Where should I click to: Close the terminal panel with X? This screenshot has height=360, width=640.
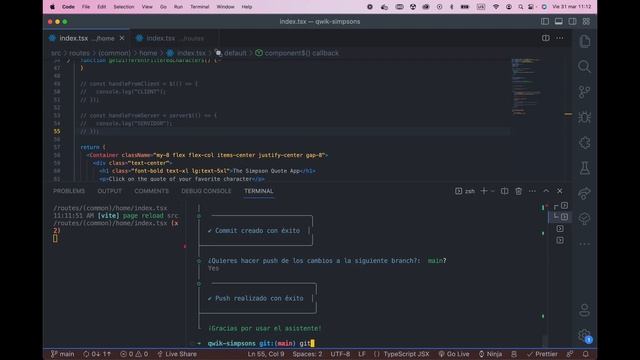pos(560,191)
